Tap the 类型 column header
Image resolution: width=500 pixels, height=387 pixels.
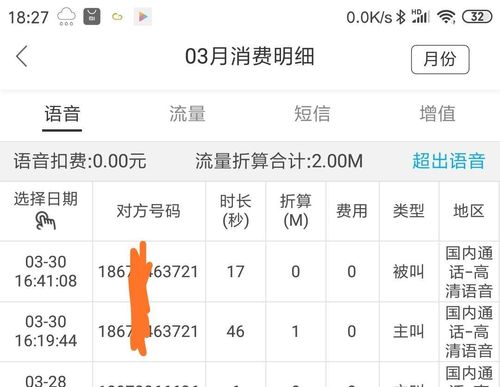click(409, 211)
